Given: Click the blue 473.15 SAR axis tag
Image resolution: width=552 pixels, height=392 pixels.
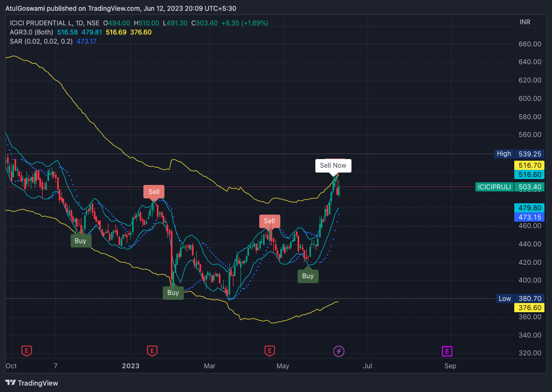Looking at the screenshot, I should [529, 217].
